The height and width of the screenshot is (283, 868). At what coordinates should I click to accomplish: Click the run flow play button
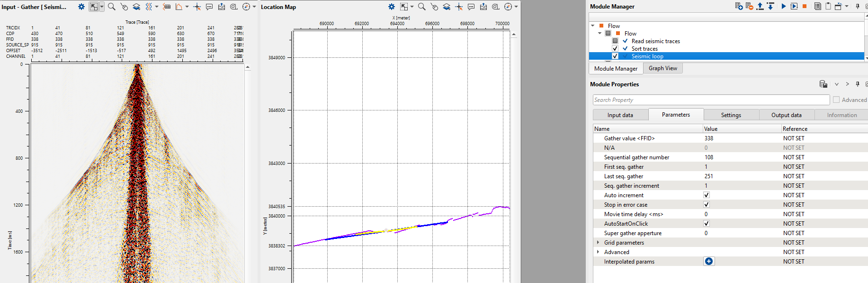[783, 6]
